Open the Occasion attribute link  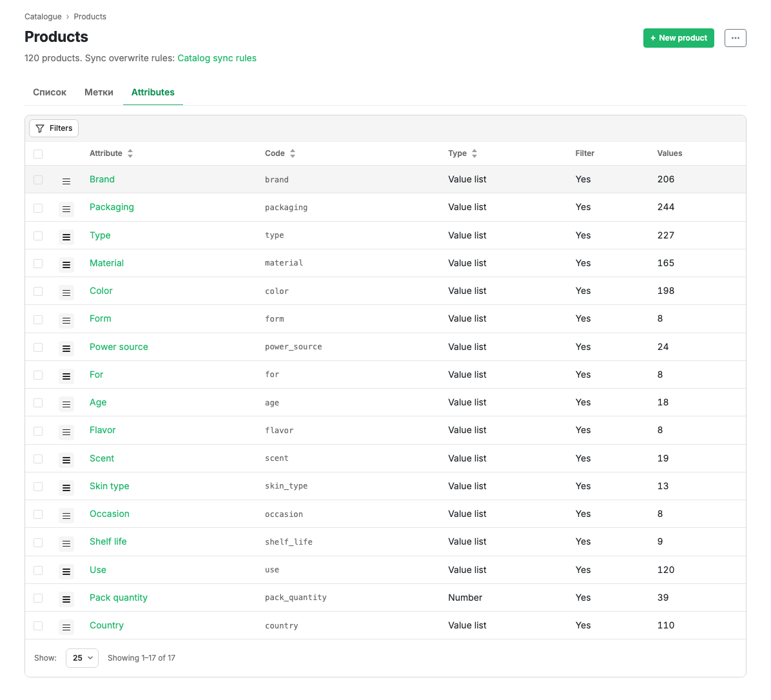tap(109, 514)
